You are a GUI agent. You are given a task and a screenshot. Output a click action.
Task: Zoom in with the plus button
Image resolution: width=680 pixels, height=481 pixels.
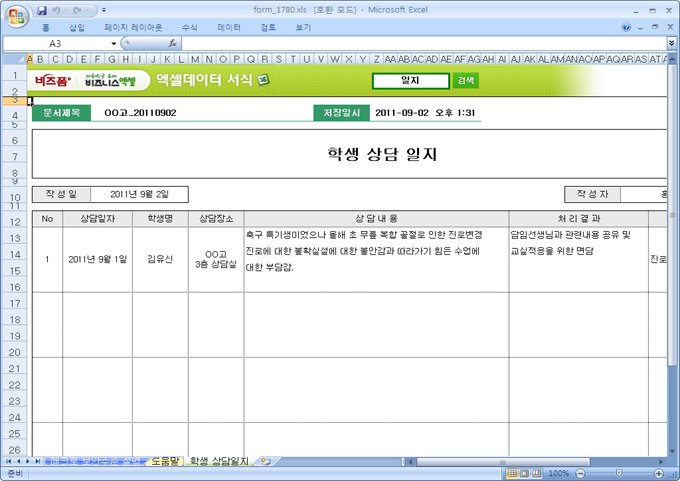click(x=659, y=473)
